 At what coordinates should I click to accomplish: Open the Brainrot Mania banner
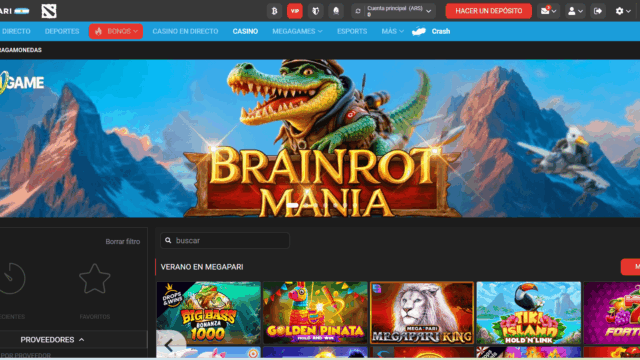[x=320, y=139]
